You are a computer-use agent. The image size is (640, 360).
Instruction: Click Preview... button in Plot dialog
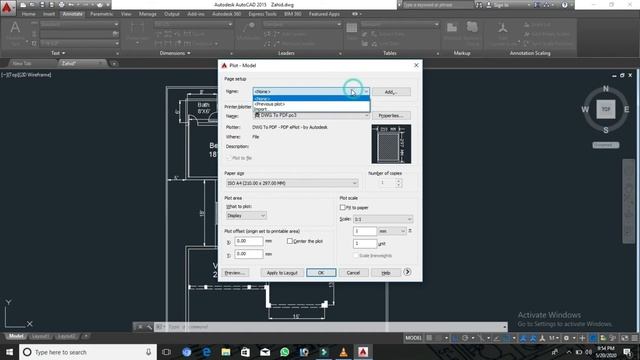[x=235, y=273]
